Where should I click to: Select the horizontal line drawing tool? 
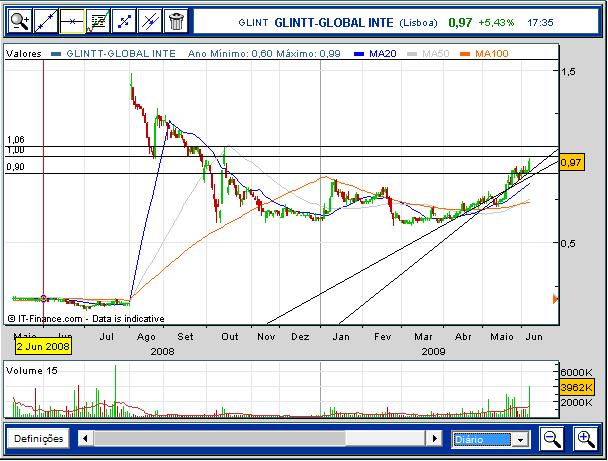[72, 21]
